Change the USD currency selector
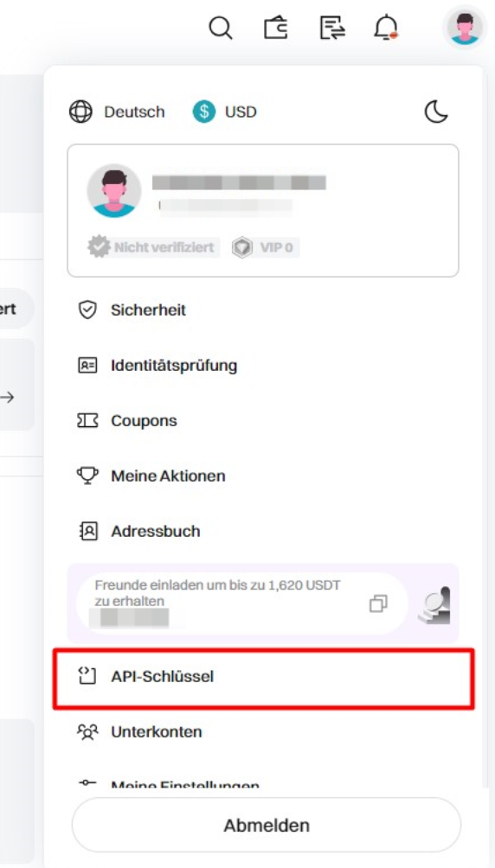 (x=224, y=112)
